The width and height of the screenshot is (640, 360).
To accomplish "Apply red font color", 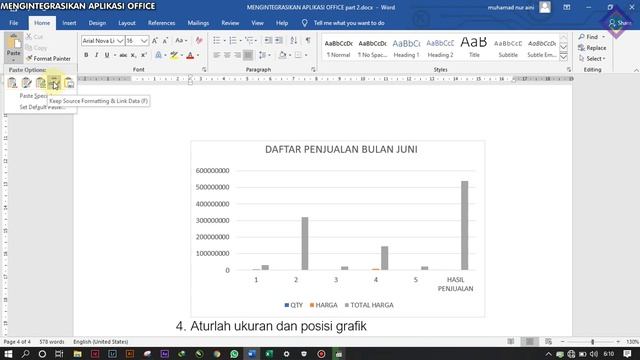I will click(x=190, y=55).
